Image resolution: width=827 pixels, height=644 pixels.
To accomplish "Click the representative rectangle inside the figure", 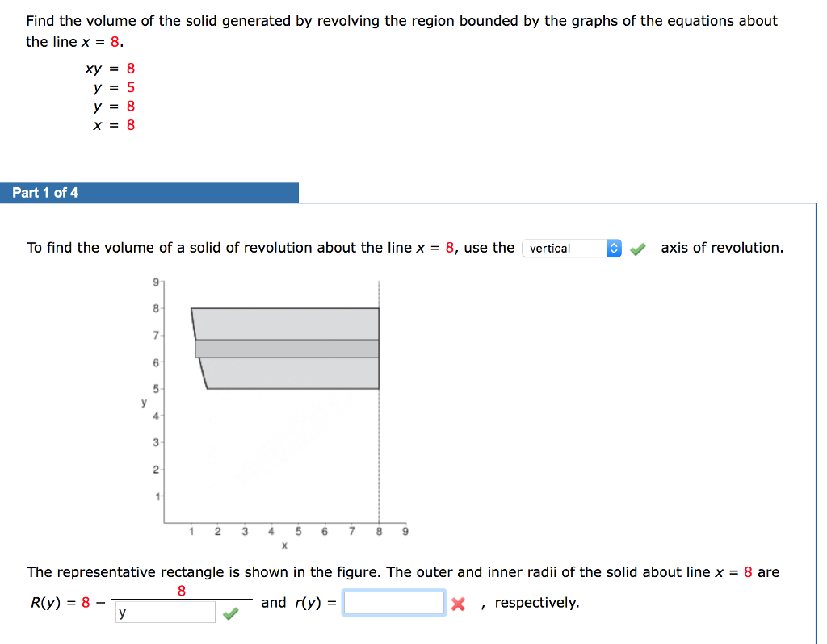I will [287, 348].
